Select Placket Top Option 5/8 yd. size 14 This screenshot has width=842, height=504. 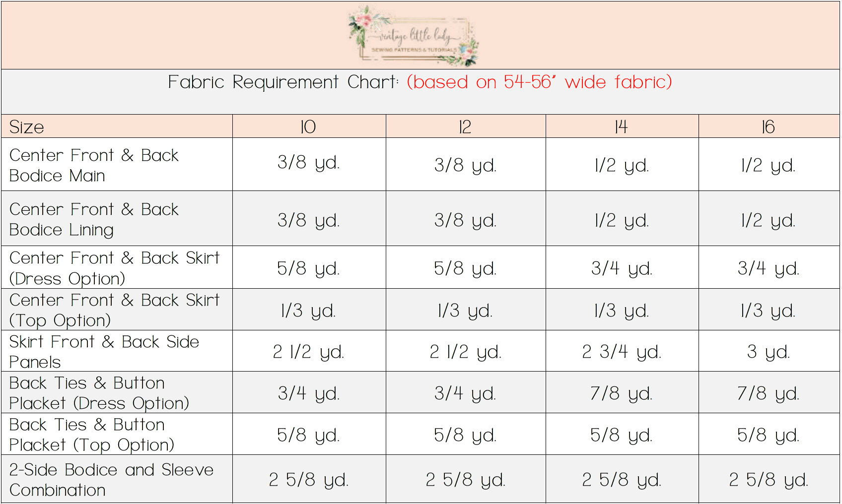tap(622, 435)
